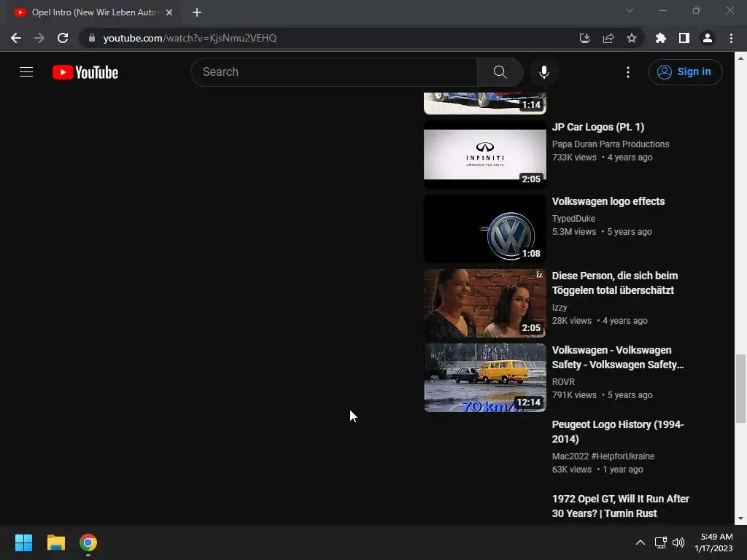Click scrollbar down arrow
747x560 pixels.
pyautogui.click(x=740, y=518)
